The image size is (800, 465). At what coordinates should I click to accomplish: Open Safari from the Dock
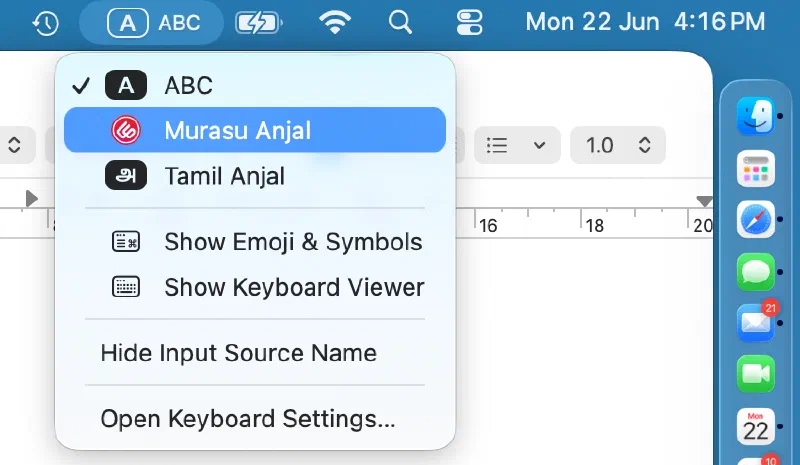pyautogui.click(x=756, y=219)
